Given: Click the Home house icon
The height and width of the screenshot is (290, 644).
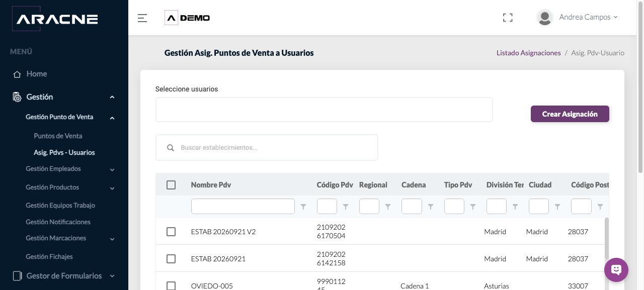Looking at the screenshot, I should pos(17,74).
